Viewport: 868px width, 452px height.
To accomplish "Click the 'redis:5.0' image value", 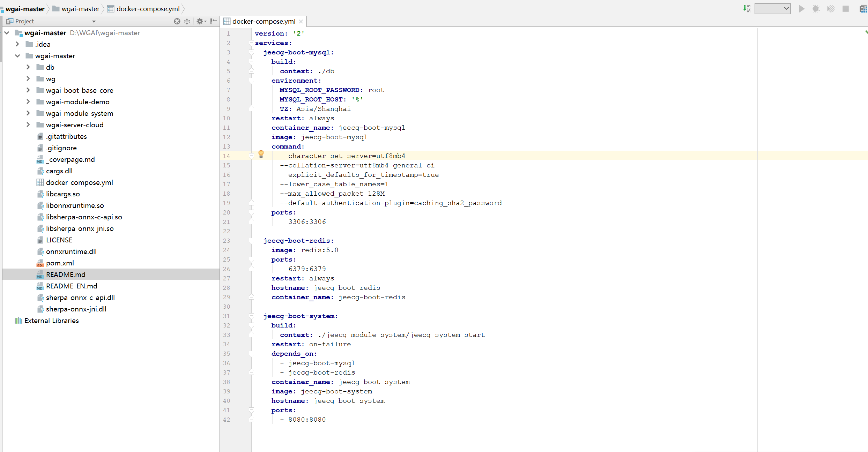I will [x=319, y=250].
